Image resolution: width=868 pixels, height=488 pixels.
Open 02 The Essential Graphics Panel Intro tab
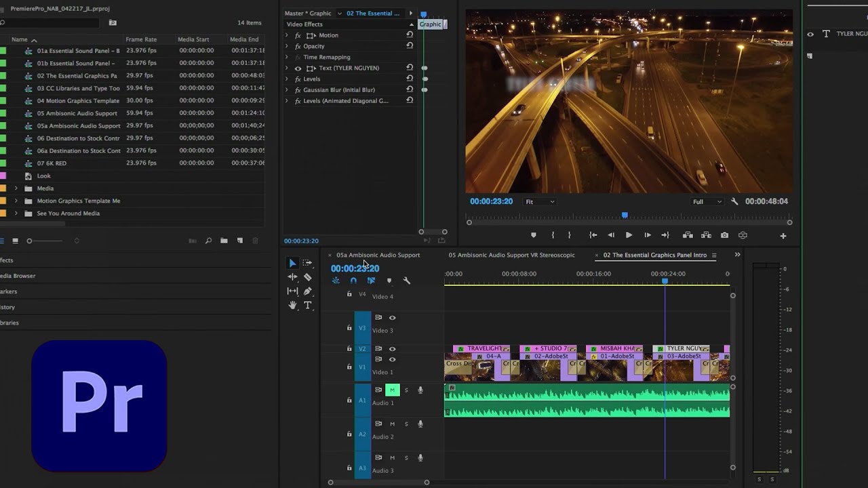pyautogui.click(x=654, y=255)
